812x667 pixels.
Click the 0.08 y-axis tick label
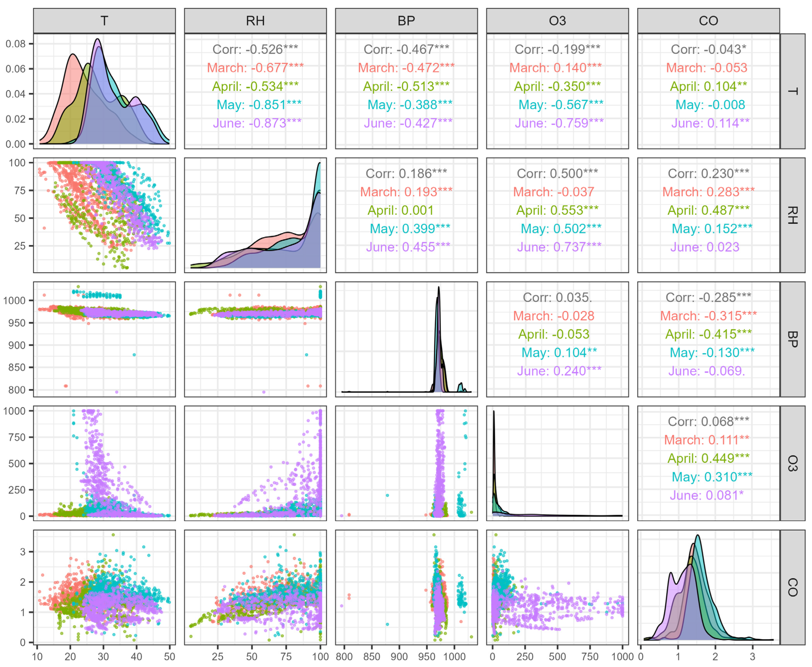point(15,44)
